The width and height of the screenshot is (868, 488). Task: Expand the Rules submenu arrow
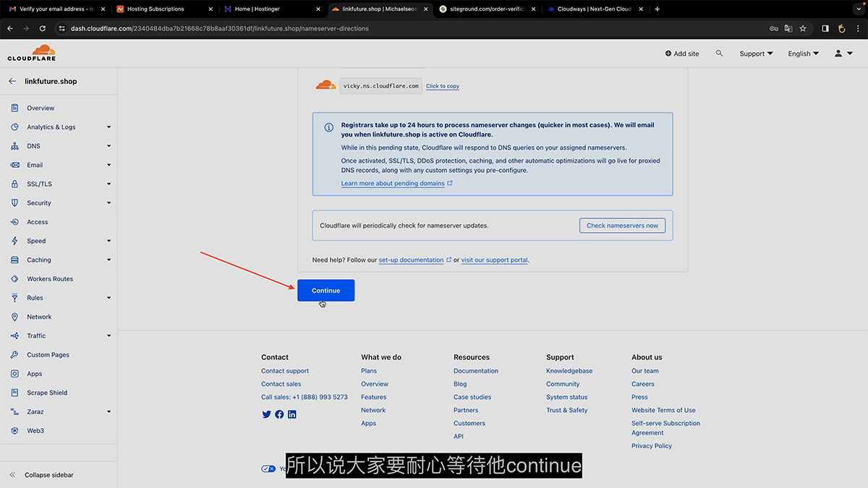pyautogui.click(x=109, y=298)
